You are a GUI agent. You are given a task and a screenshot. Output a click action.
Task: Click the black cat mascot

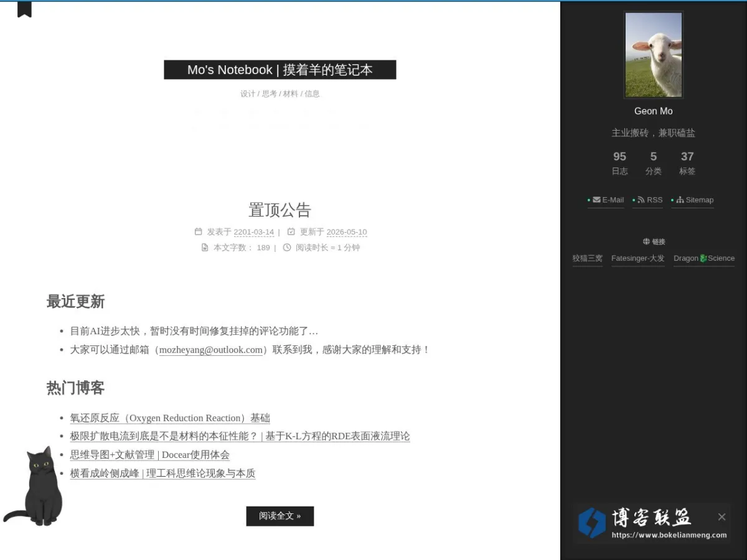(34, 487)
